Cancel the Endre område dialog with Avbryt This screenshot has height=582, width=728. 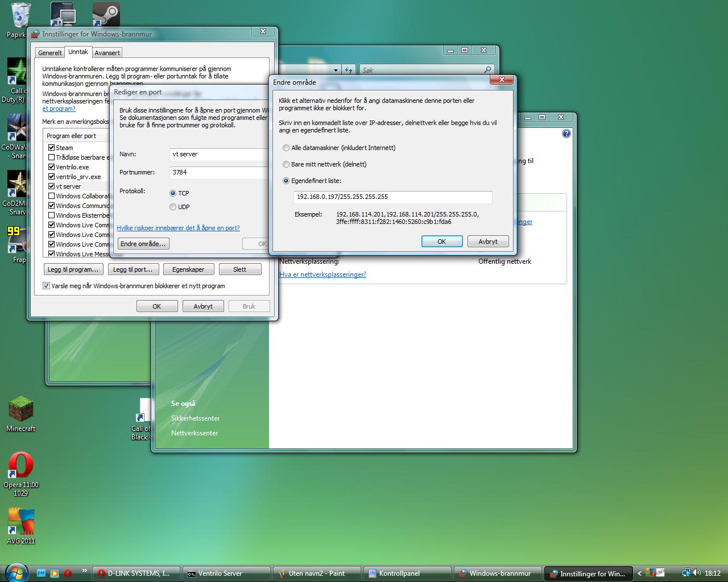tap(488, 242)
